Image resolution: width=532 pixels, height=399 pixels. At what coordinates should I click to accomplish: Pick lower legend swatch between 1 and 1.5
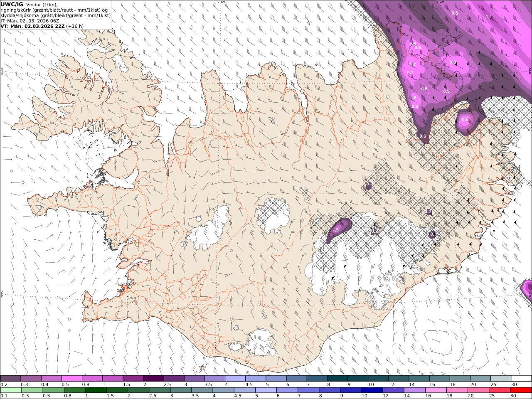[96, 390]
